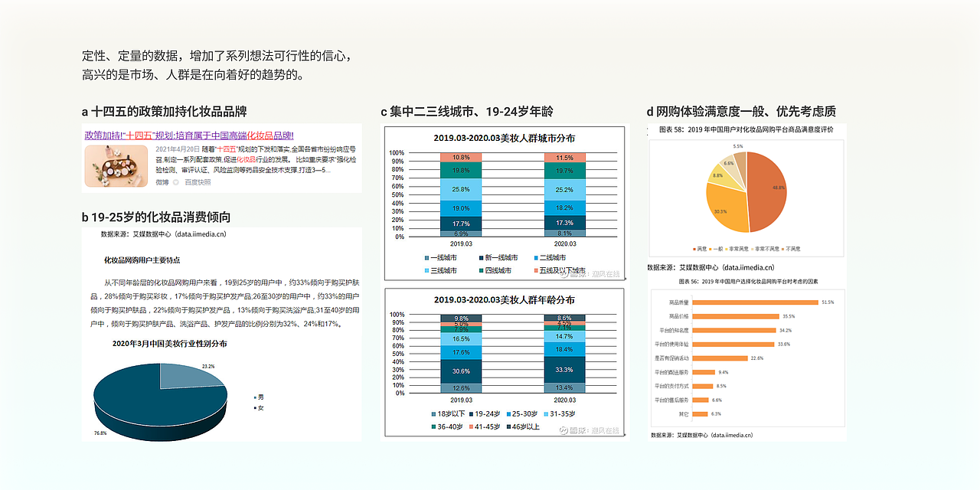Click the 商品质量 51.5% bar
Image resolution: width=980 pixels, height=490 pixels.
click(x=755, y=302)
